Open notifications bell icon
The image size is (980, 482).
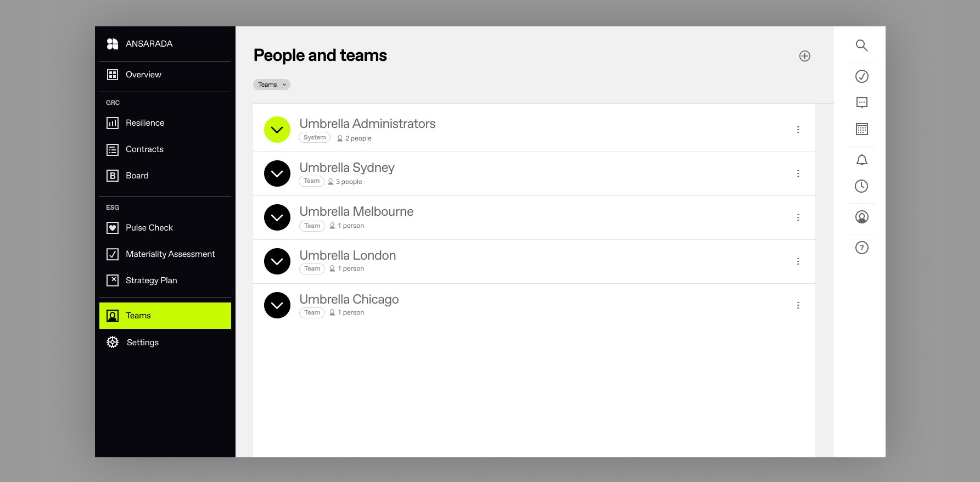click(x=862, y=160)
